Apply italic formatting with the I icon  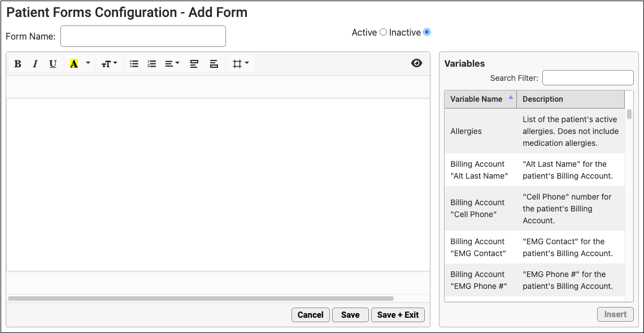(36, 64)
